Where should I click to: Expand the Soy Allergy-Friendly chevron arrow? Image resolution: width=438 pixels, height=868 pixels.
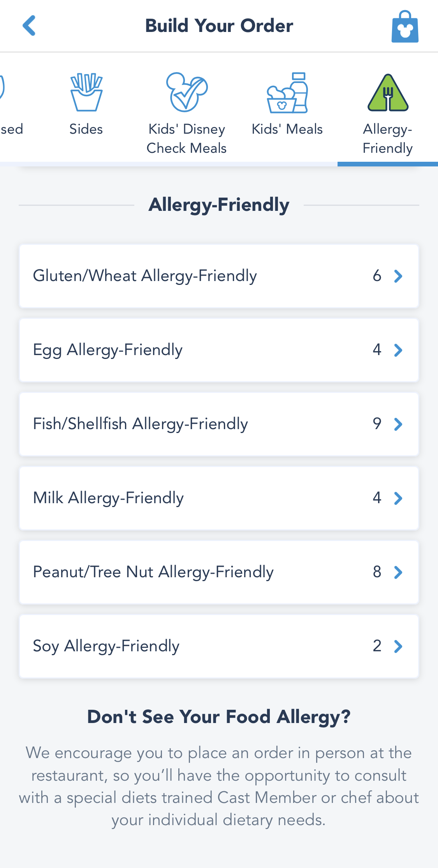coord(398,646)
